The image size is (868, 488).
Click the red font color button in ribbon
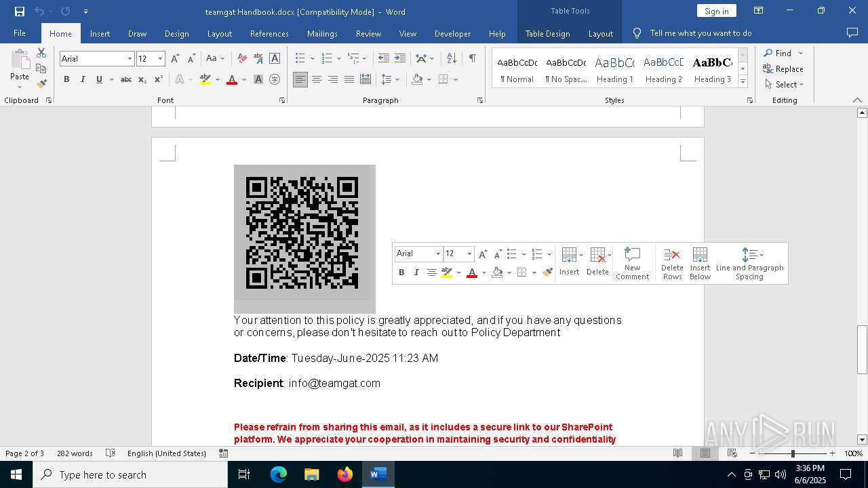[x=232, y=79]
